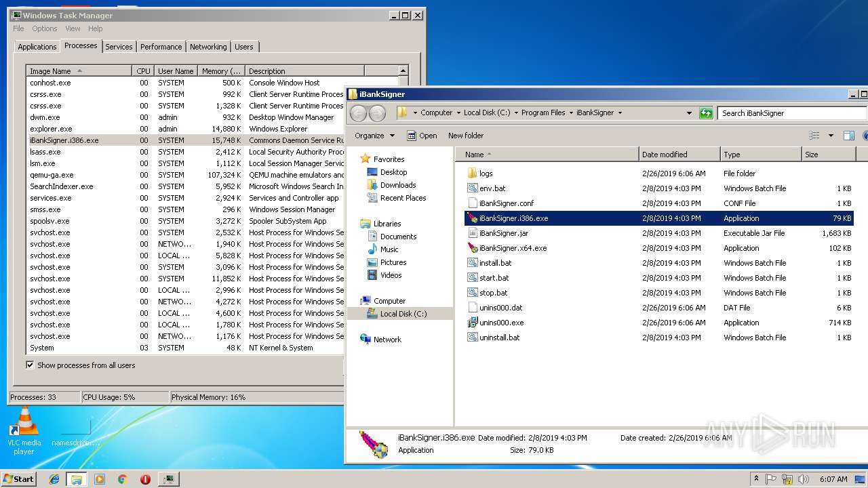The image size is (868, 488).
Task: Switch to the Applications tab
Action: 37,47
